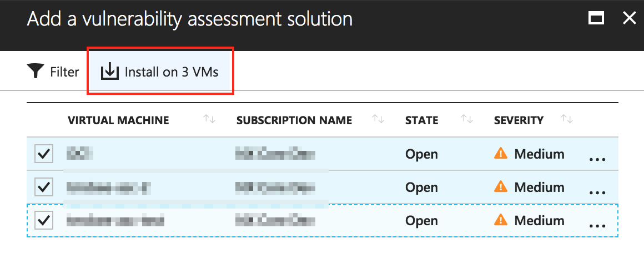
Task: Click the warning icon in the dashed-outline row
Action: pos(501,220)
